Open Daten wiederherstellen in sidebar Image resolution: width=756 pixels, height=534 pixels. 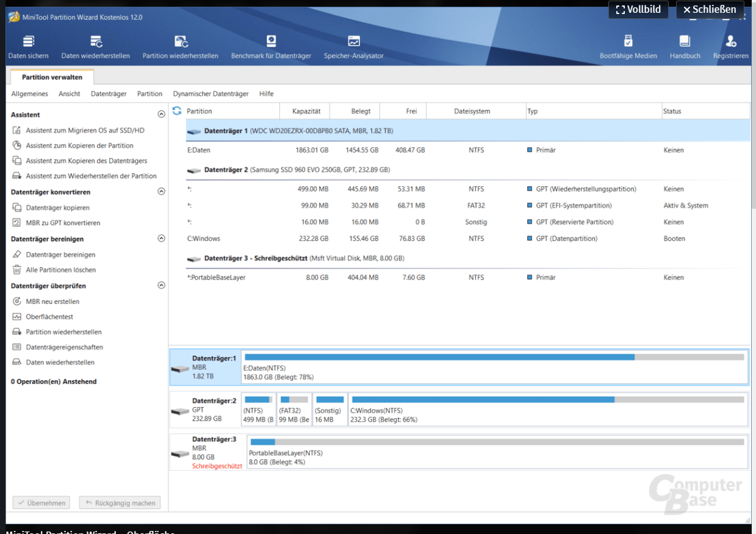pyautogui.click(x=53, y=363)
